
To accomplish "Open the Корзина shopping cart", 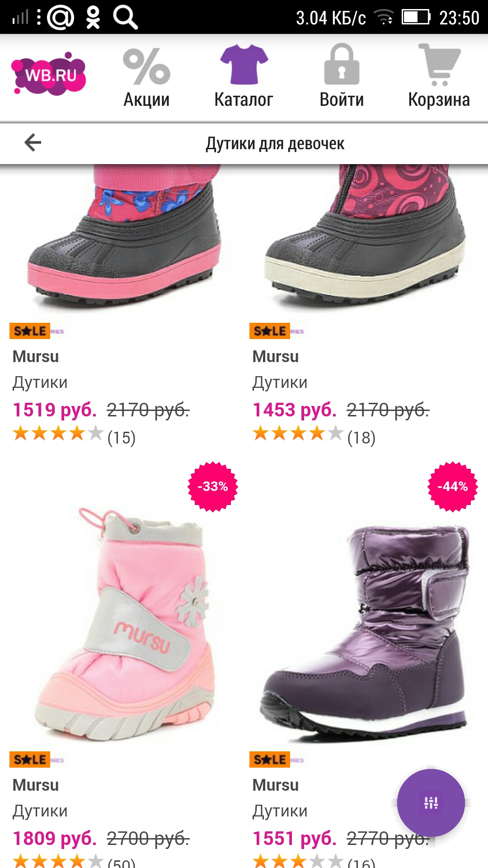I will click(439, 65).
